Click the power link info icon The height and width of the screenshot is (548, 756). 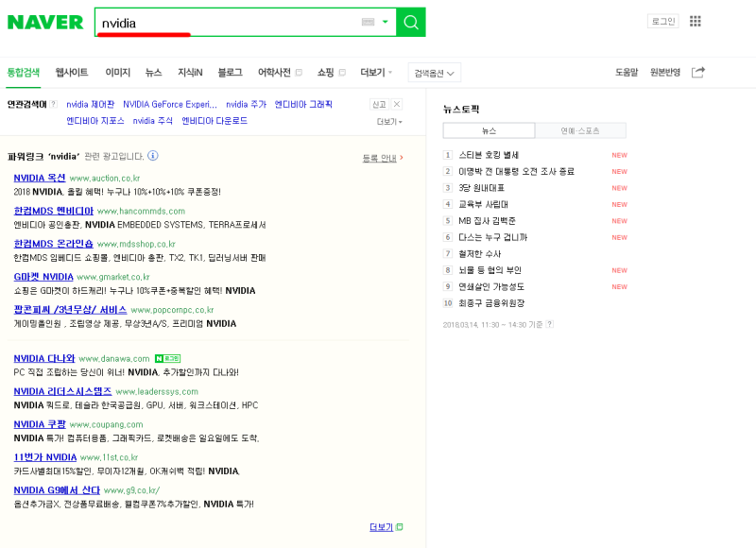(153, 155)
